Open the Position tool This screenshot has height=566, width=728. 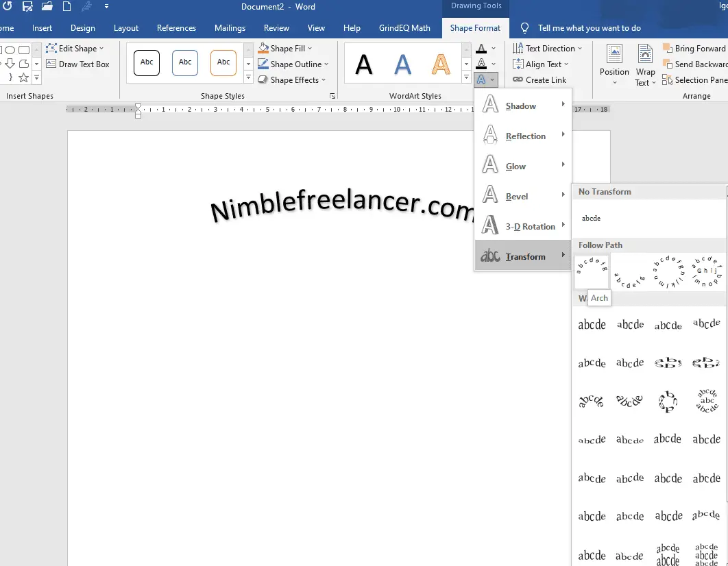click(x=614, y=64)
